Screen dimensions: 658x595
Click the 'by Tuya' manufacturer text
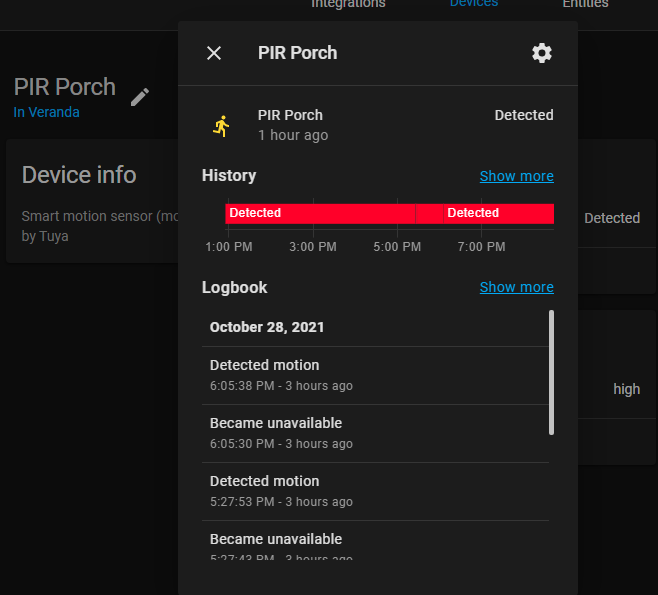click(45, 237)
